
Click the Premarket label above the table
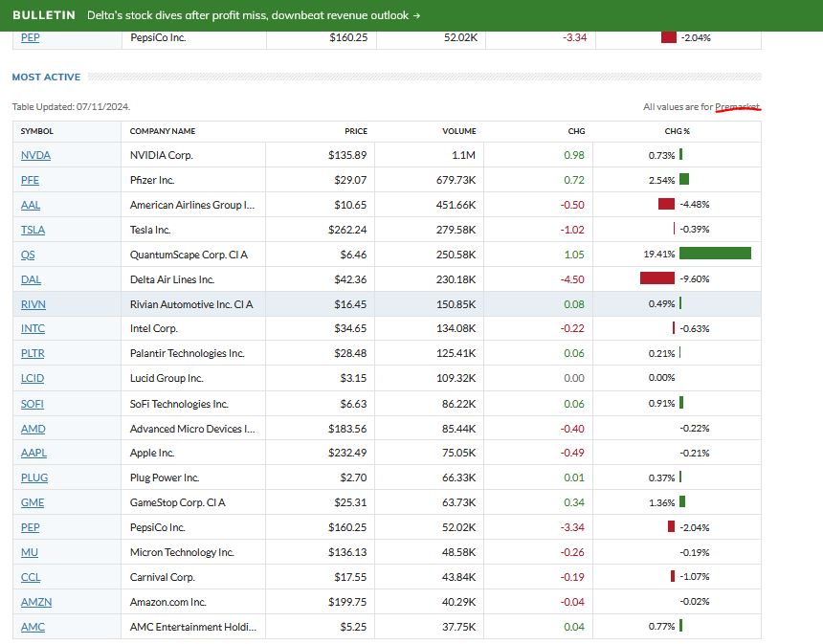point(737,107)
